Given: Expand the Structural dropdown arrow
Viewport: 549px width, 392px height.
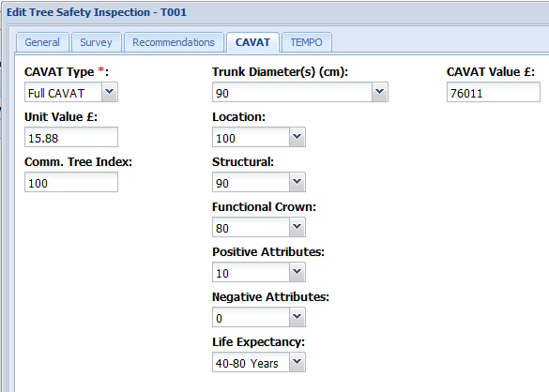Looking at the screenshot, I should (x=297, y=182).
